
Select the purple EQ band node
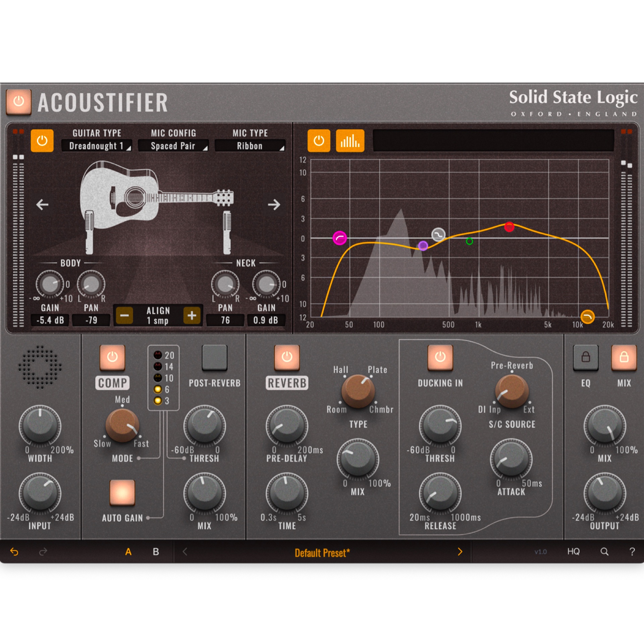pos(423,246)
